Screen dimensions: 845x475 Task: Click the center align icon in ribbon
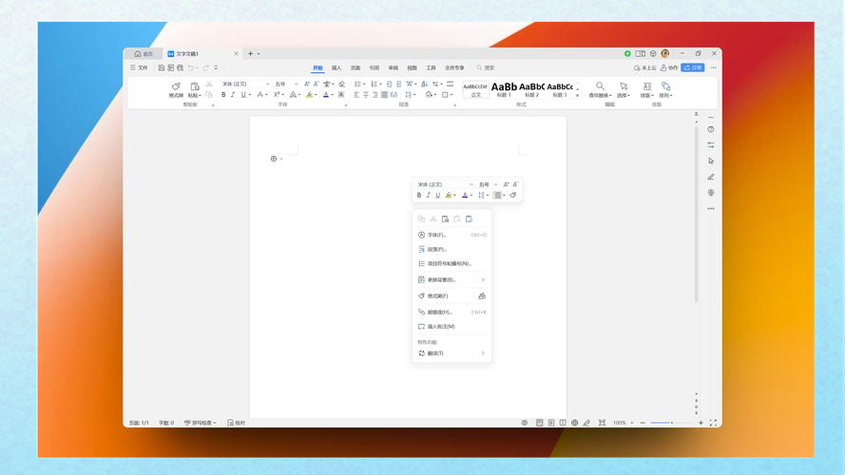point(365,95)
